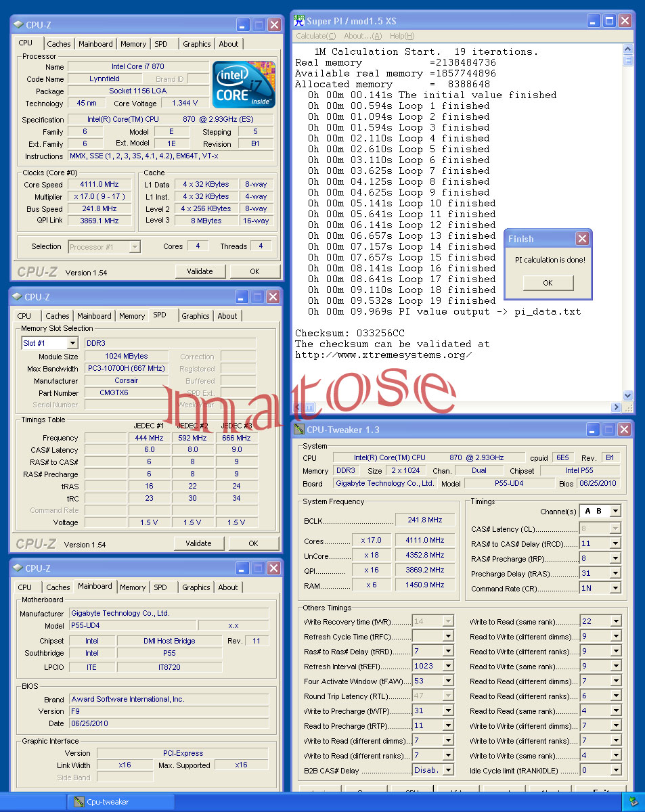Close the Finish dialog with its X

(582, 239)
